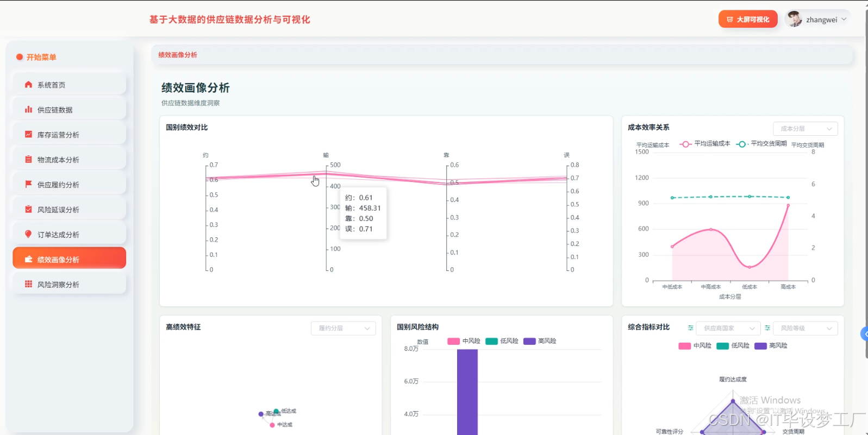The height and width of the screenshot is (435, 868).
Task: Select the active 绩效画像分析 sidebar item
Action: [69, 258]
